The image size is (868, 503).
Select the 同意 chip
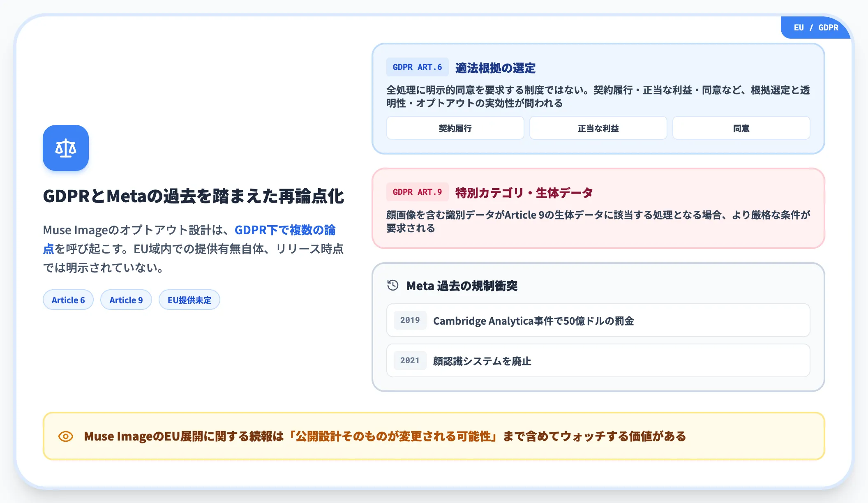741,128
